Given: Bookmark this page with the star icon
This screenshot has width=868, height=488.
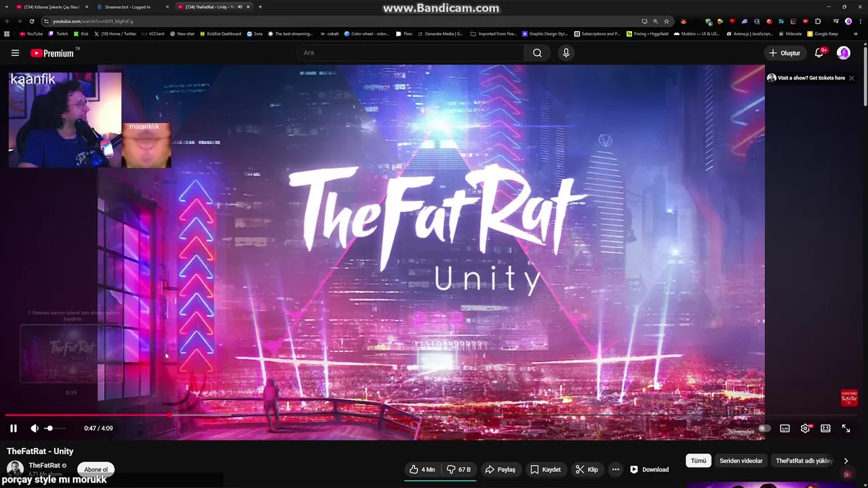Looking at the screenshot, I should (x=667, y=21).
